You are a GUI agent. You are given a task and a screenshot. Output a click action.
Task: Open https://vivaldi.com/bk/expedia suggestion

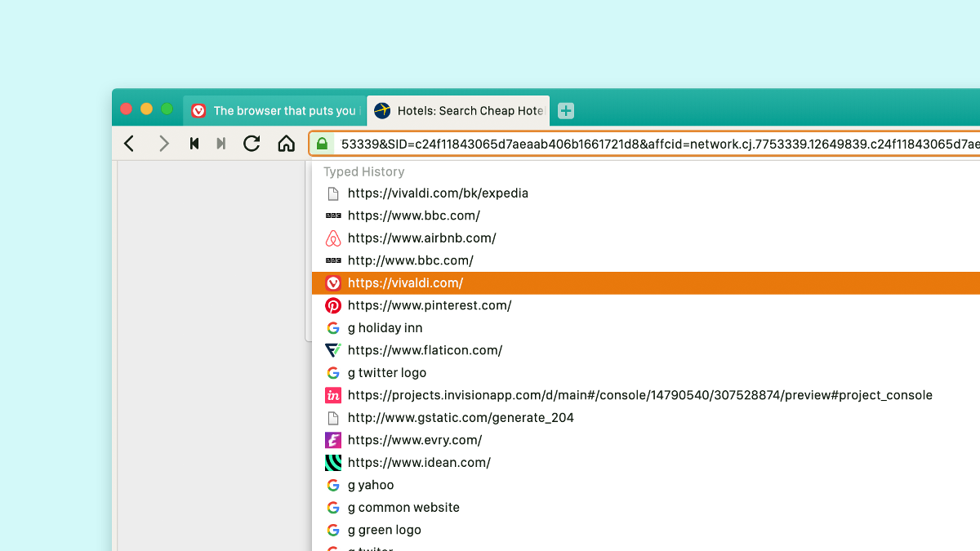(x=646, y=193)
